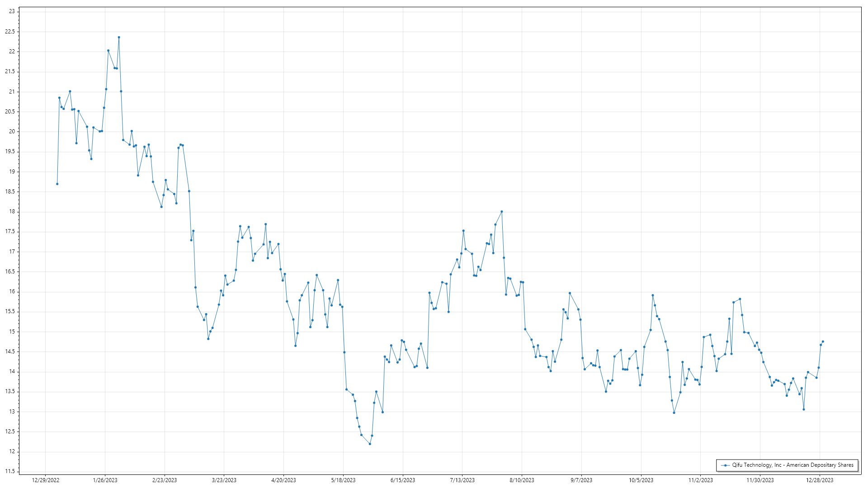Click the late-October trough point near 13
868x488 pixels.
[x=674, y=413]
